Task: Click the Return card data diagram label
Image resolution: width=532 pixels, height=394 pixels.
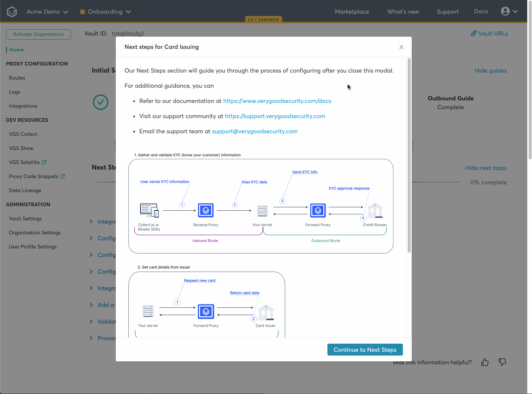Action: [x=245, y=293]
